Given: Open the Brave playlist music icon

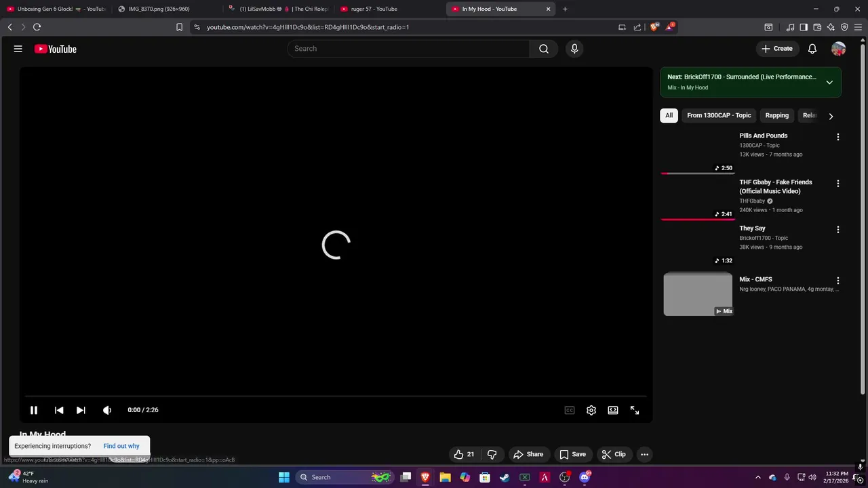Looking at the screenshot, I should [790, 27].
